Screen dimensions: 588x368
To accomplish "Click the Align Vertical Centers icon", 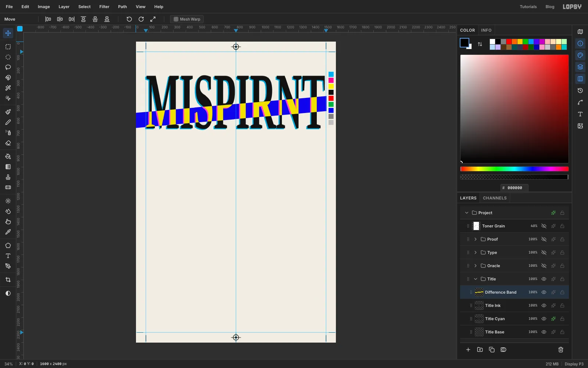I will pos(95,19).
